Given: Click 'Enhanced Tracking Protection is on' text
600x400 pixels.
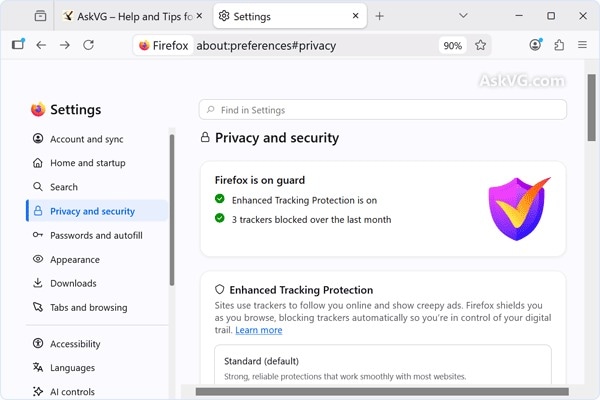Looking at the screenshot, I should point(304,200).
